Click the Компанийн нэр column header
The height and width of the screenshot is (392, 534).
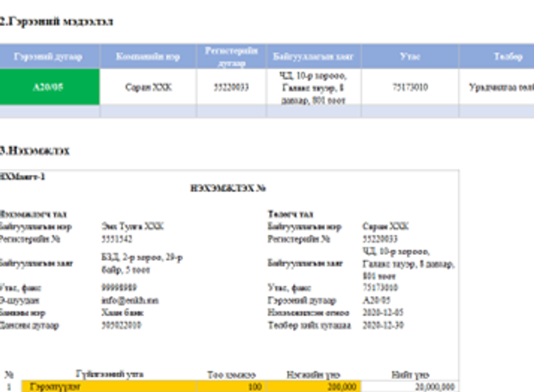[x=148, y=57]
